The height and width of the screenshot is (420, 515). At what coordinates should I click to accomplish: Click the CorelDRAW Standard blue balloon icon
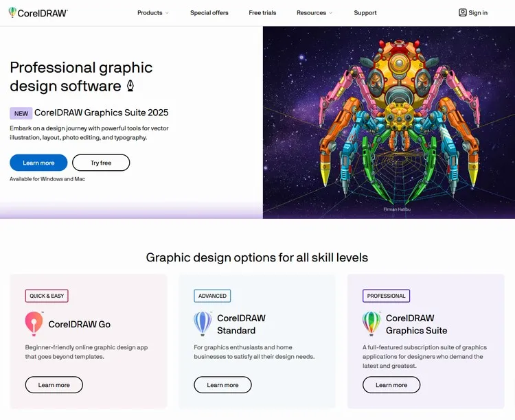point(203,324)
